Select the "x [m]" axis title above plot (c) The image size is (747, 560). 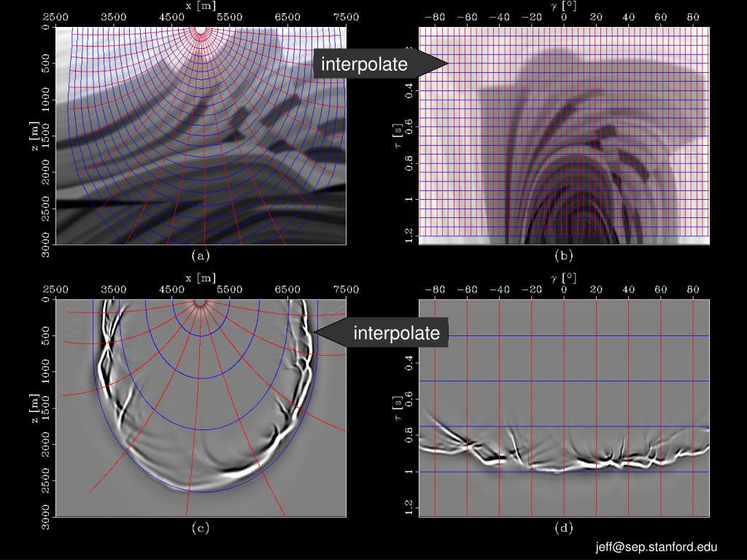tap(201, 278)
